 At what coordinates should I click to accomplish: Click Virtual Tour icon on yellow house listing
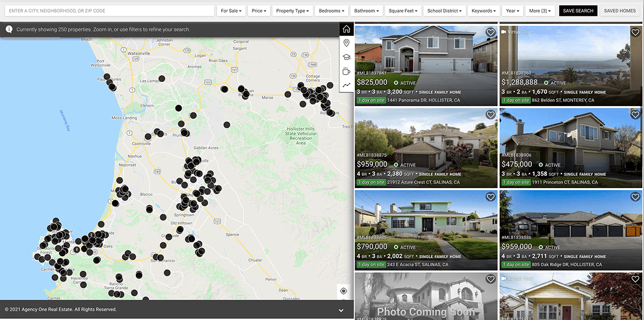[x=504, y=279]
